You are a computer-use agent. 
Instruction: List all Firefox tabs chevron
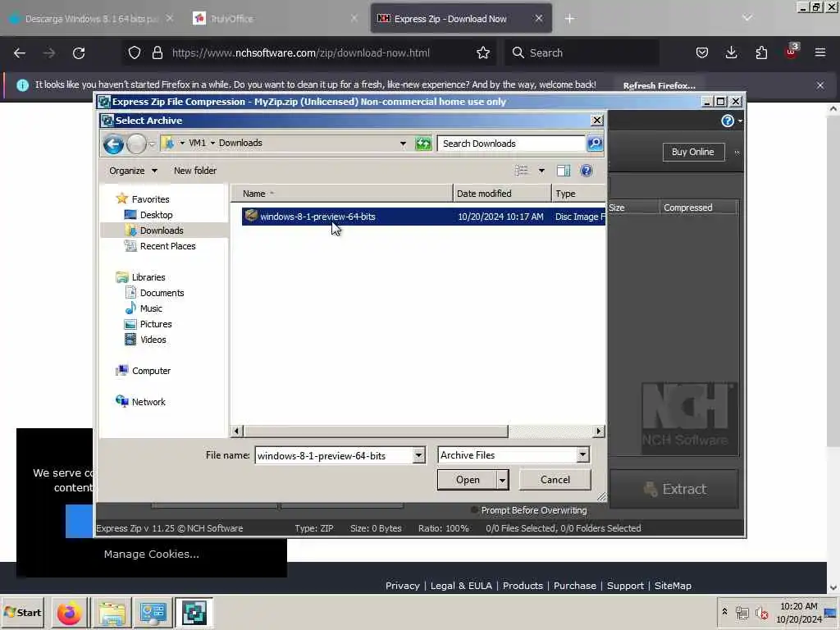pyautogui.click(x=747, y=18)
